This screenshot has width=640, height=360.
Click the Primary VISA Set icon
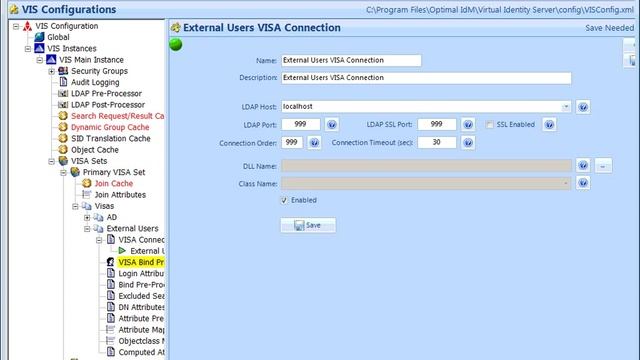click(x=75, y=172)
